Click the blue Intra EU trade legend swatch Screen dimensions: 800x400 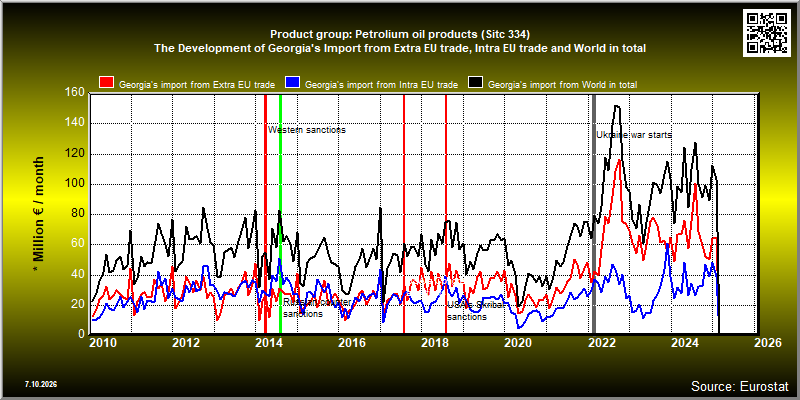293,83
